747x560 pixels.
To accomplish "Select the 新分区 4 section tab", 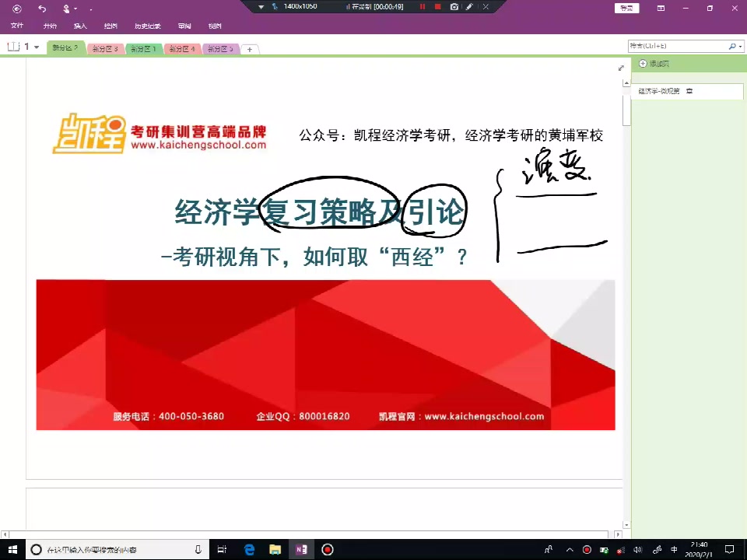I will coord(181,48).
